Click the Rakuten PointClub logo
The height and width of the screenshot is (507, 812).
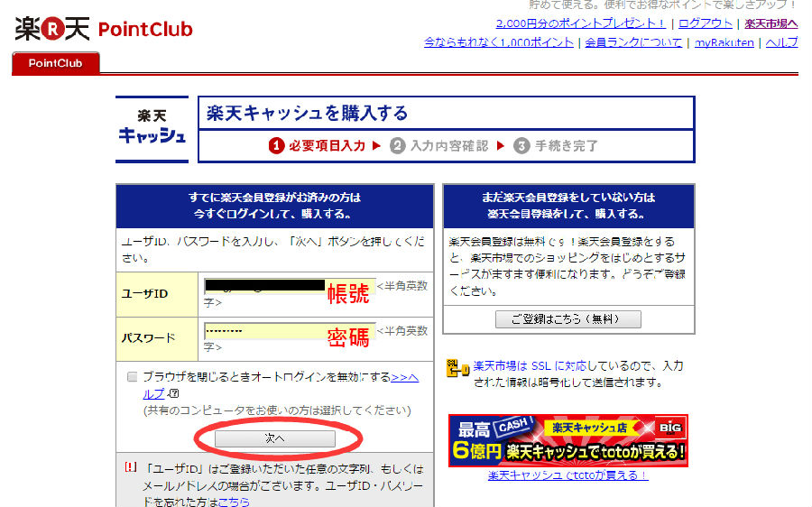click(x=104, y=29)
